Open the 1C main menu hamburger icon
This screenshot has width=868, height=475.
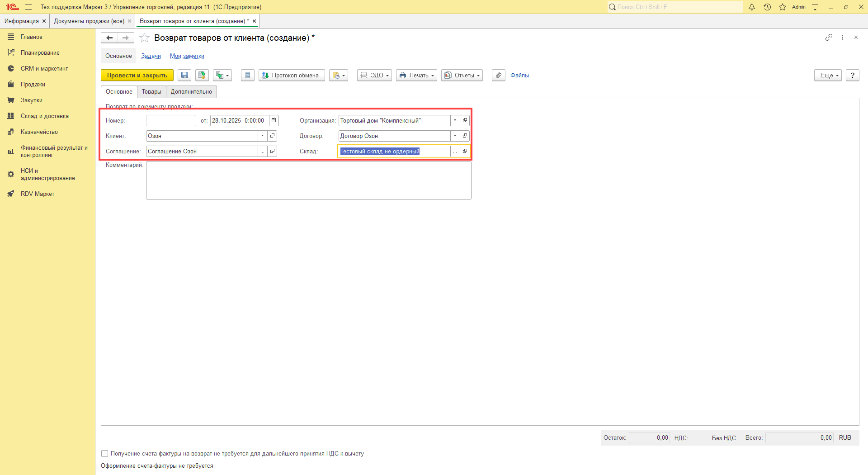28,7
